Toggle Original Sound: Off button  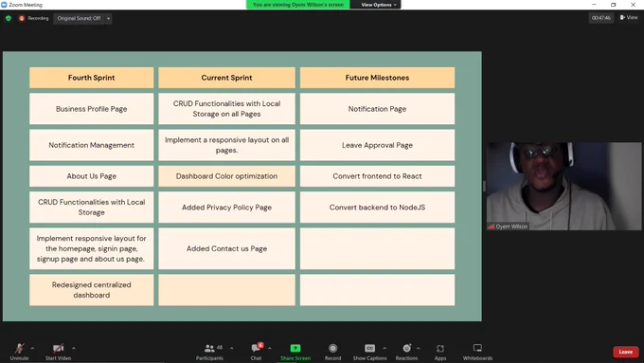point(79,18)
